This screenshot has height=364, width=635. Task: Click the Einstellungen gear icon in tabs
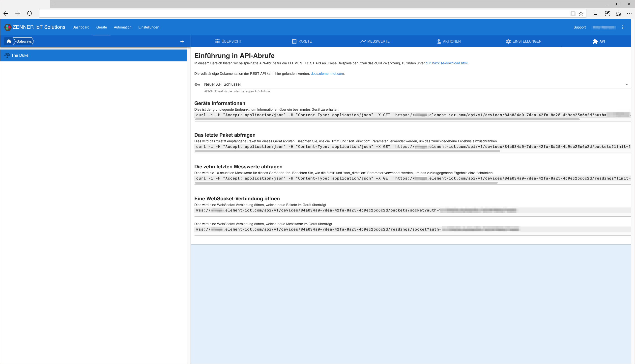click(x=508, y=41)
